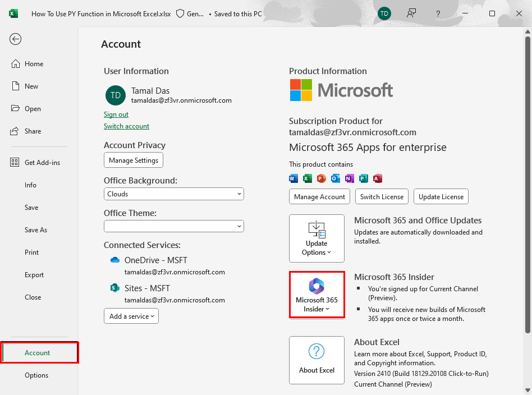
Task: Expand the Update Options dropdown button
Action: tap(317, 238)
